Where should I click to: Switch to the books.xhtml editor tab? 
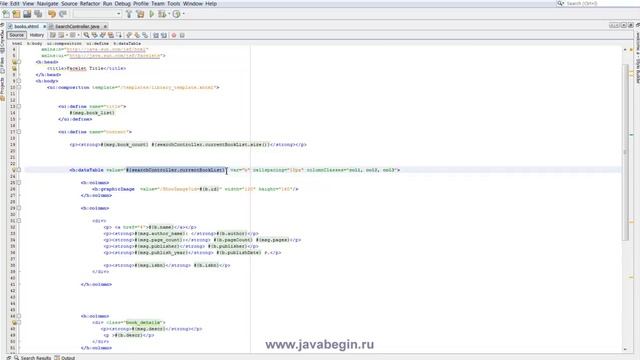[x=26, y=26]
